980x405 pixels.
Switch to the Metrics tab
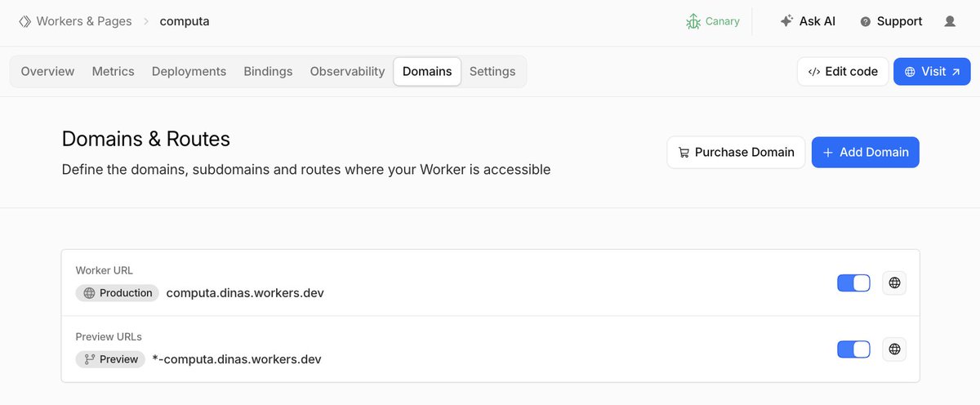113,71
